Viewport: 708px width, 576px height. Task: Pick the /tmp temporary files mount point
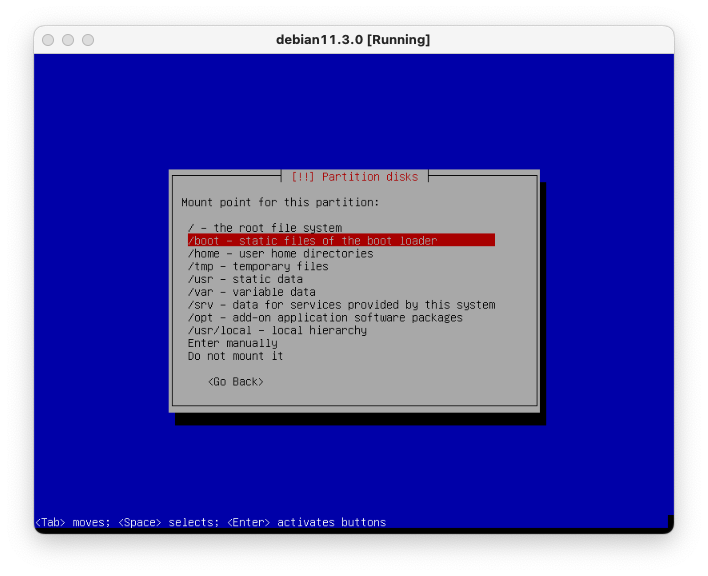click(258, 267)
